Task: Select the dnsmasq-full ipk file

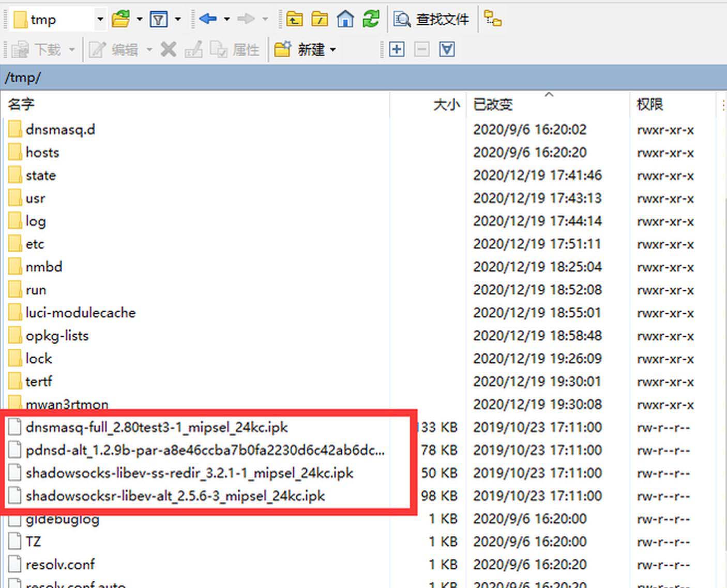Action: click(157, 427)
